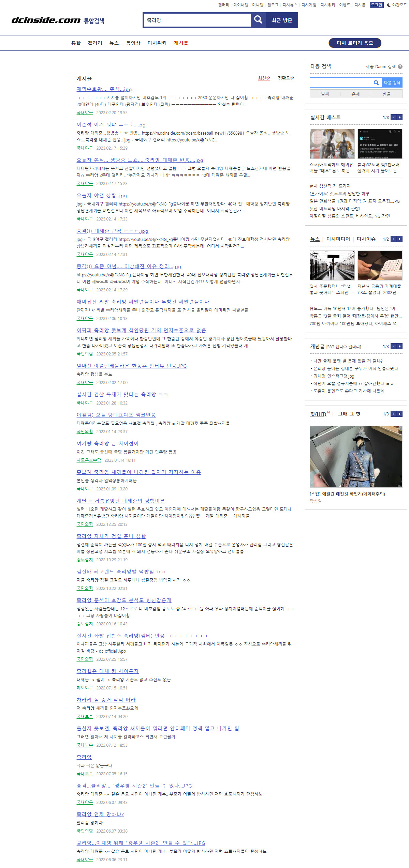Viewport: 409px width, 868px height.
Task: Click the 디시 로터리 응모 button
Action: click(355, 43)
